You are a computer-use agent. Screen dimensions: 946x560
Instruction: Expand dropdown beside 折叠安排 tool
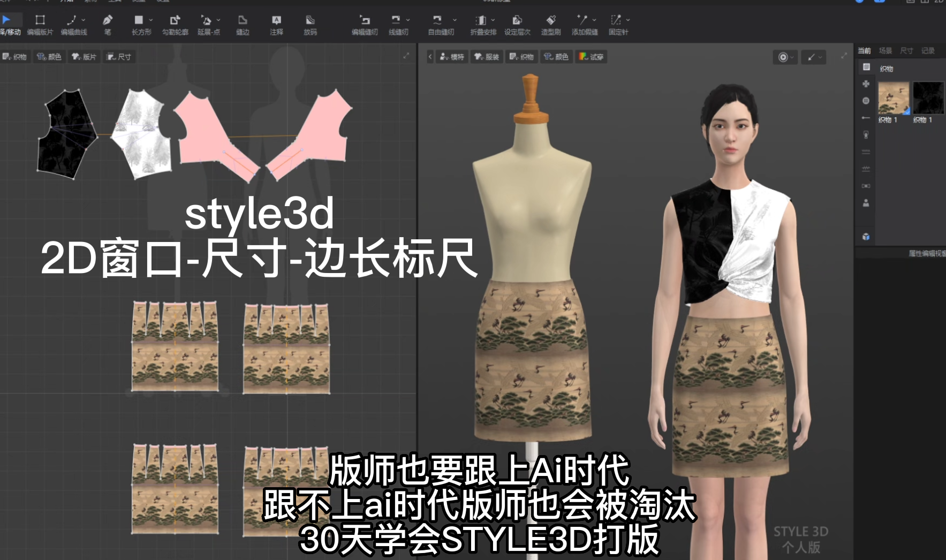pos(493,20)
